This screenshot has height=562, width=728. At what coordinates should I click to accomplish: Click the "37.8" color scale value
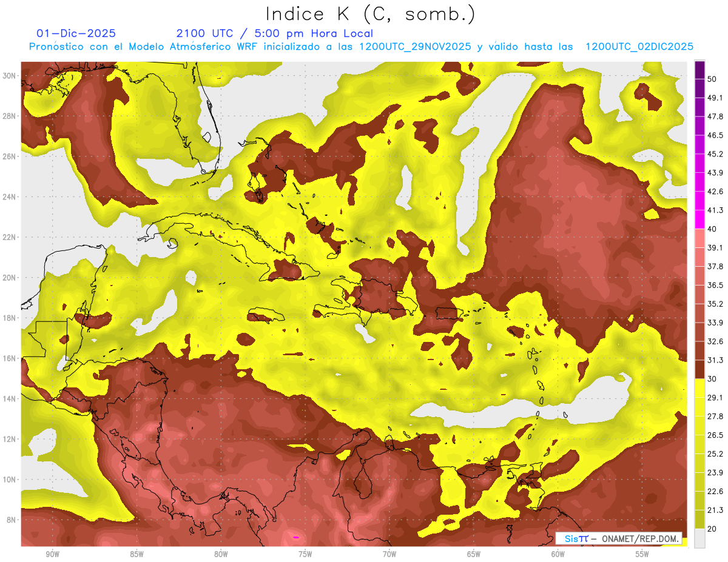[715, 267]
